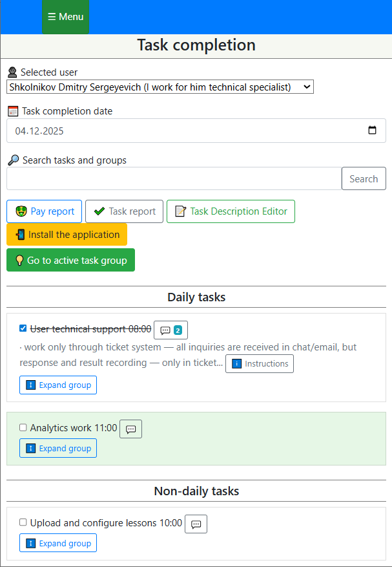The image size is (392, 567).
Task: Open Task Description Editor
Action: coord(231,211)
